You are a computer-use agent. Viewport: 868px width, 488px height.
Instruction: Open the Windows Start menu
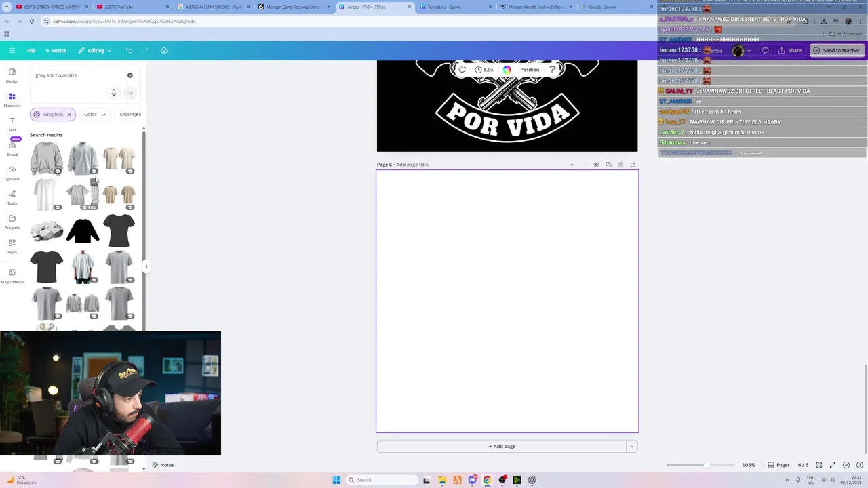point(336,480)
